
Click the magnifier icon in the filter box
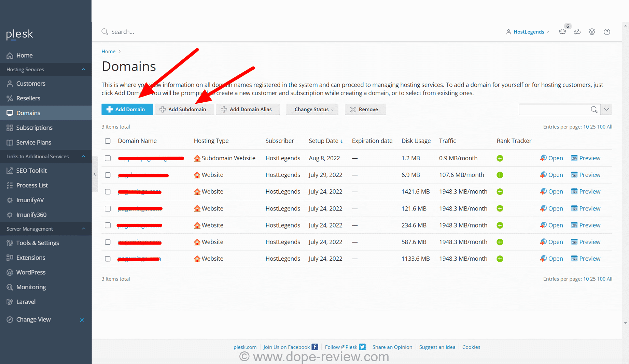pos(594,109)
